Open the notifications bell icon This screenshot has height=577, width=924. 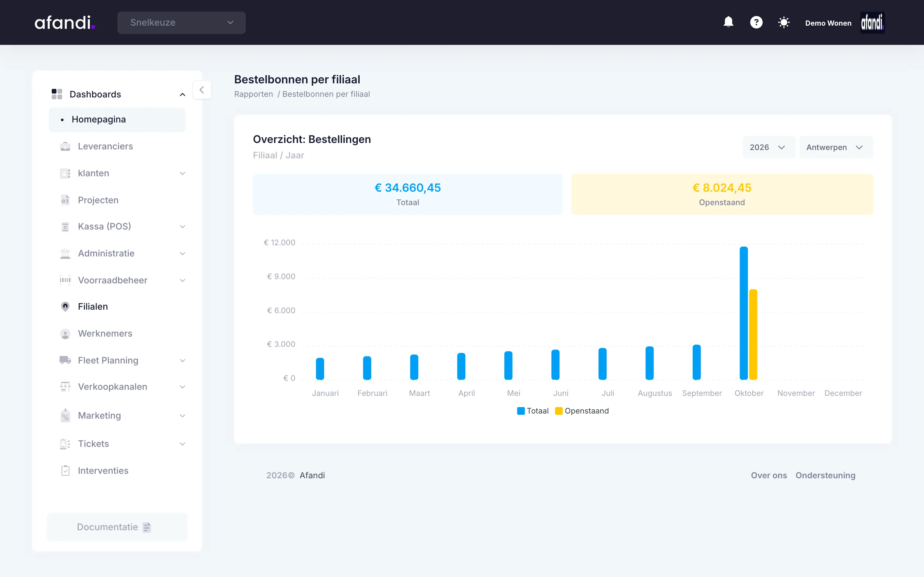pos(728,22)
